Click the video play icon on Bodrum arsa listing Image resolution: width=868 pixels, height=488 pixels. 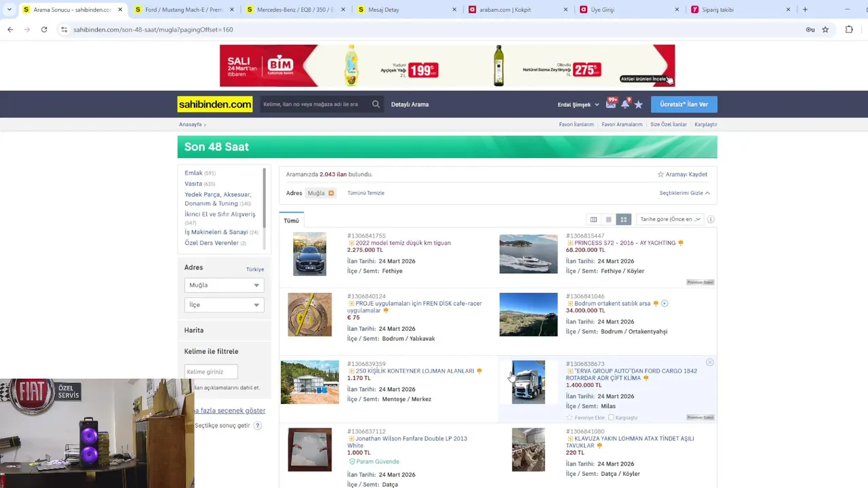[665, 304]
